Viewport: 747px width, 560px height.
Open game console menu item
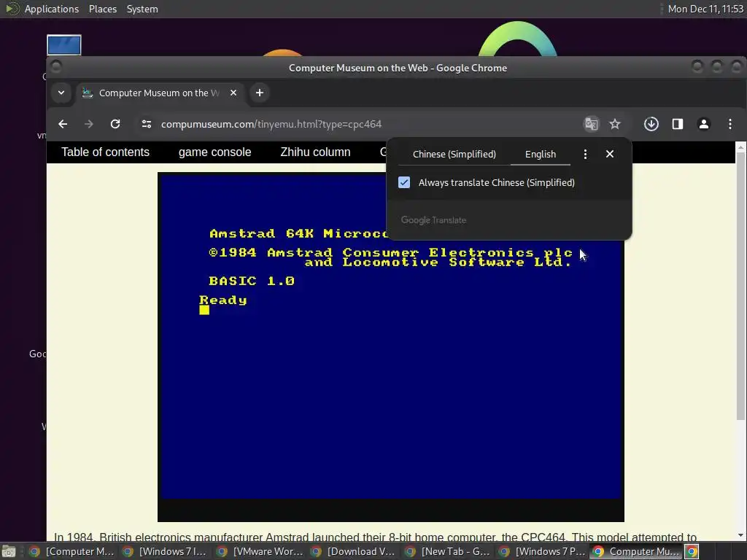tap(215, 152)
